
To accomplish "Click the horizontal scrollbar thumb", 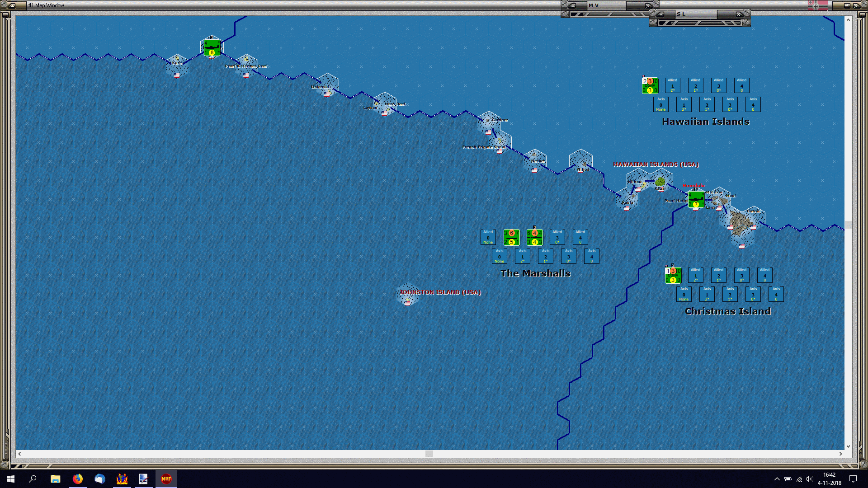I will 429,454.
